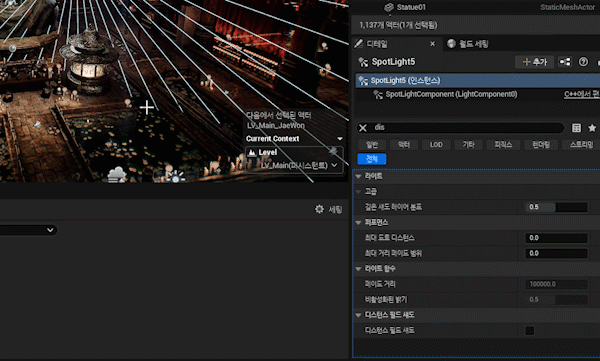600x361 pixels.
Task: Click the SpotLight5 actor name title
Action: pyautogui.click(x=393, y=62)
